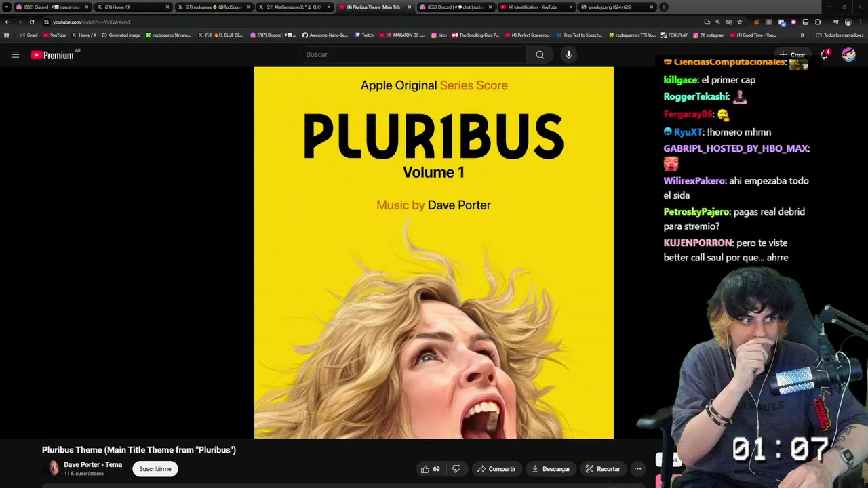Screen dimensions: 868x488
Task: Close the Pluribus Theme tab
Action: click(x=409, y=7)
